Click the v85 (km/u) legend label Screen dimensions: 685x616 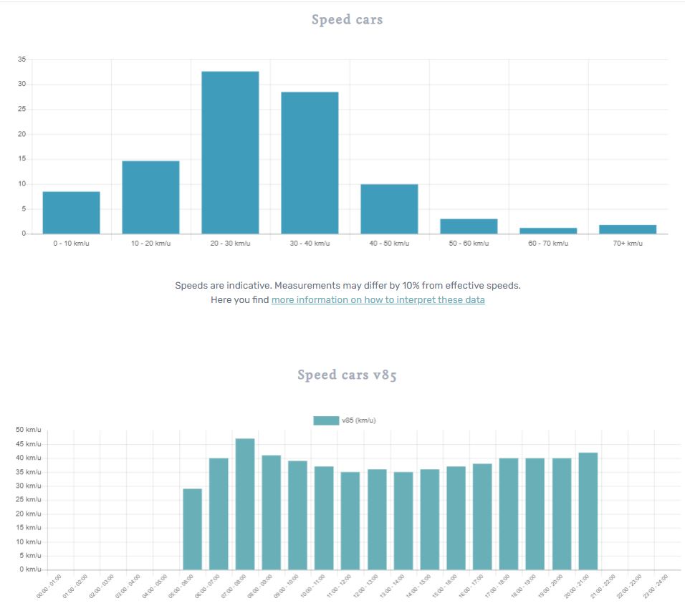click(359, 420)
